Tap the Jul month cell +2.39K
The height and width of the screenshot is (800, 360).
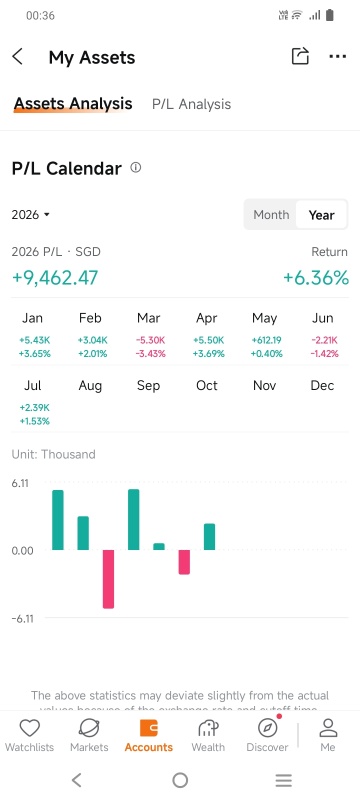pos(33,403)
